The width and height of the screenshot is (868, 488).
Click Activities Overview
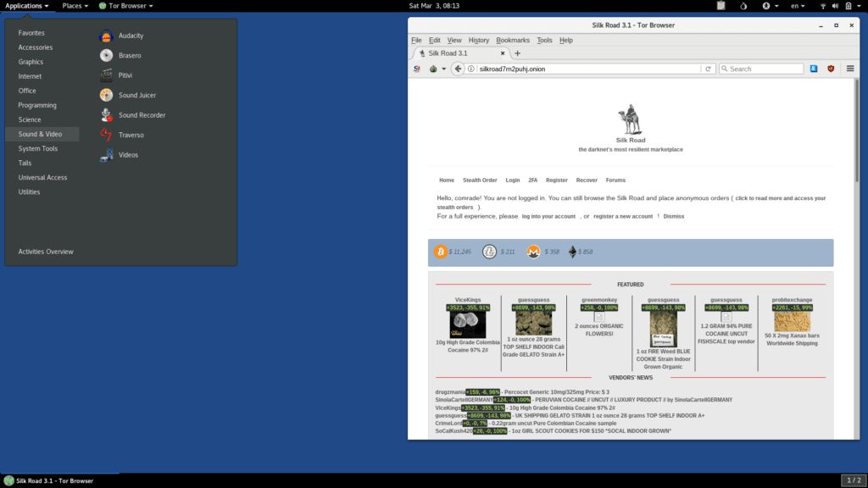coord(46,252)
